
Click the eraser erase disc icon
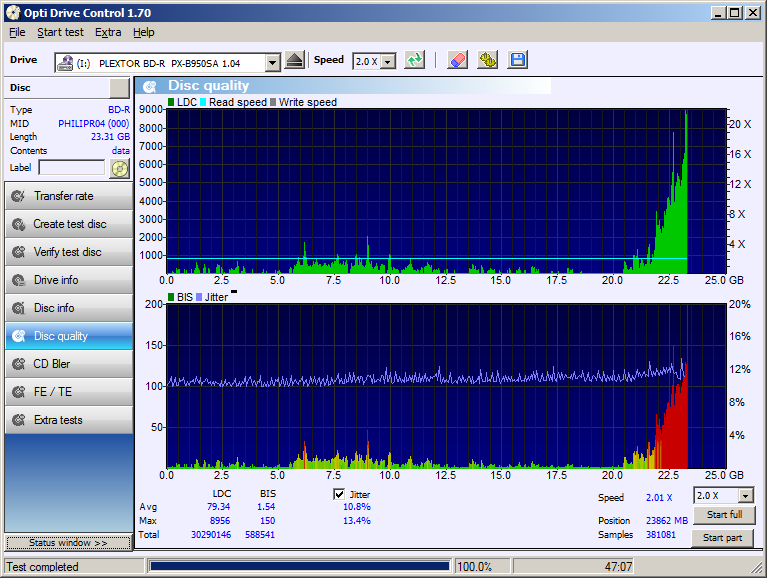pyautogui.click(x=457, y=60)
